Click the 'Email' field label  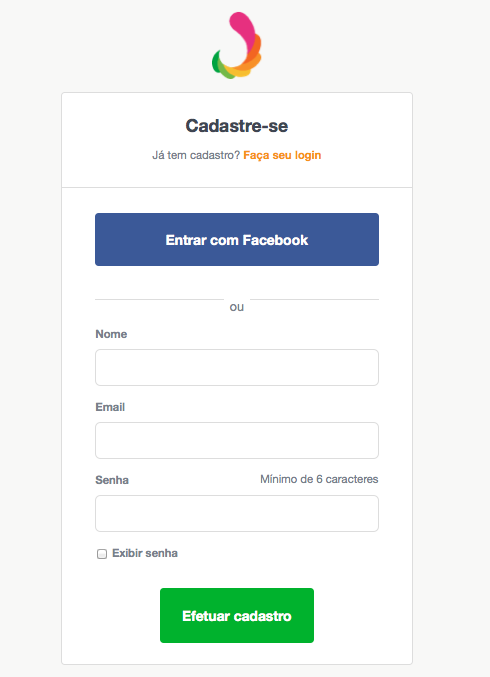[110, 407]
